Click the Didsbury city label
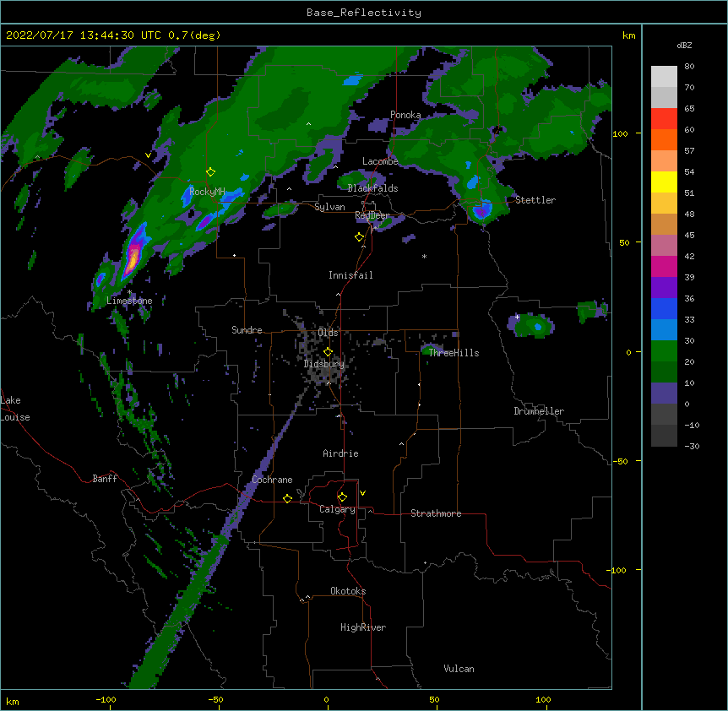This screenshot has height=711, width=728. point(324,364)
